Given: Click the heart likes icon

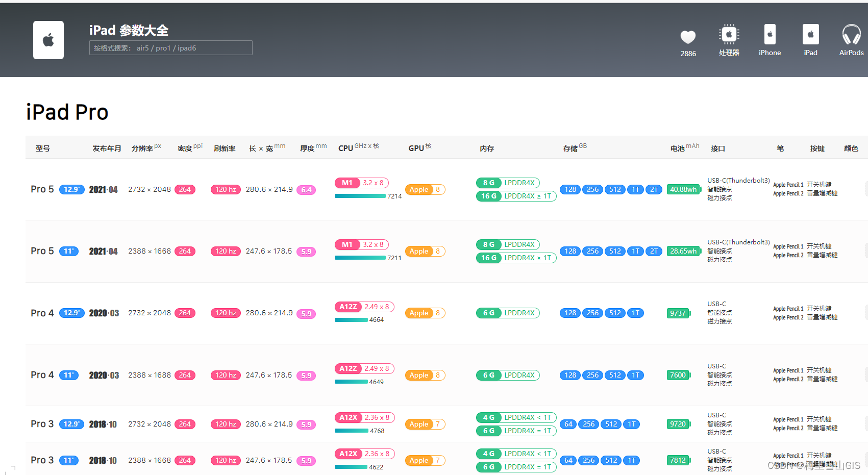Looking at the screenshot, I should tap(688, 37).
